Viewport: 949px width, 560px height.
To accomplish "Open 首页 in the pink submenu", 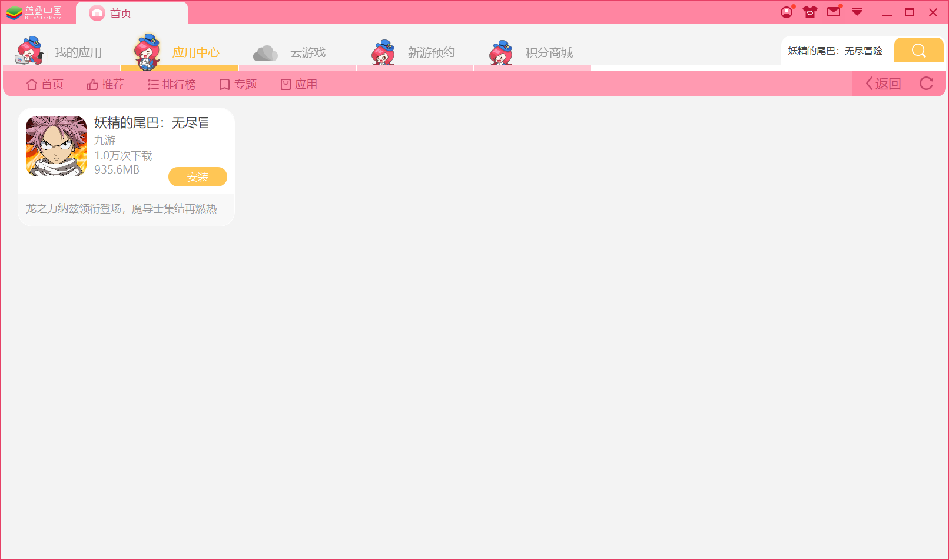I will [45, 84].
